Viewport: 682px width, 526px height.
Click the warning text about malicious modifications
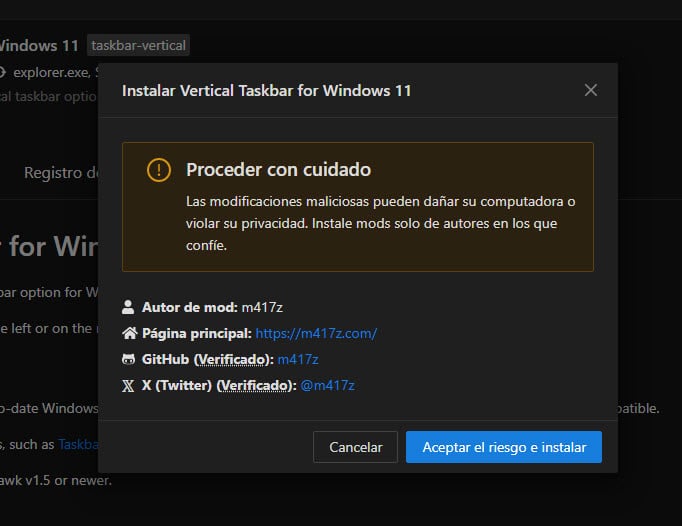(381, 223)
